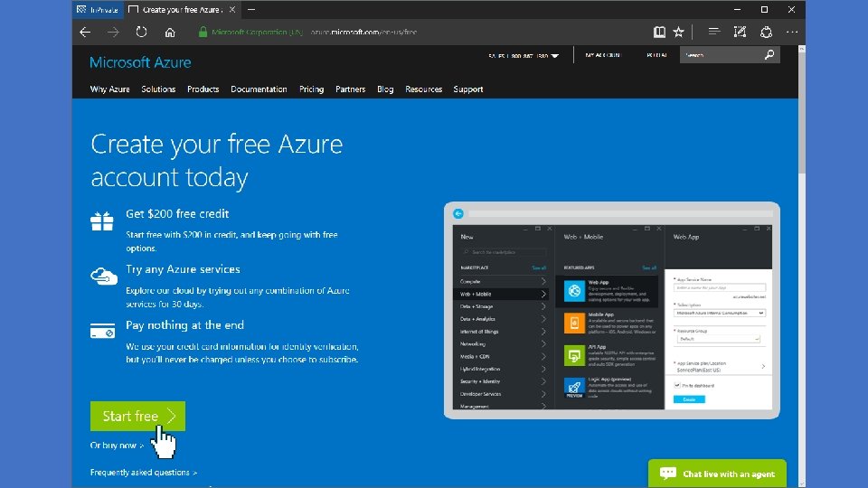Click the search magnifier icon on Azure header
This screenshot has height=488, width=868.
pos(769,55)
